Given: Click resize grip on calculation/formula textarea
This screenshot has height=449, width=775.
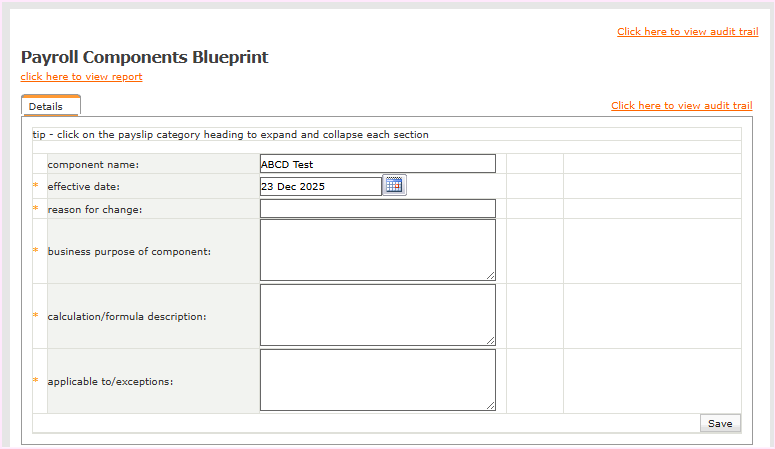Looking at the screenshot, I should [491, 341].
